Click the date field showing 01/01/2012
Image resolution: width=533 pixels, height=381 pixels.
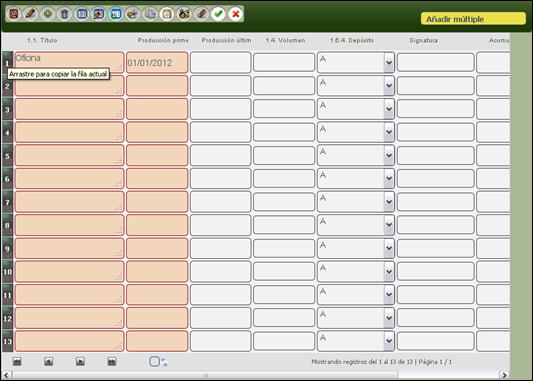(x=157, y=62)
